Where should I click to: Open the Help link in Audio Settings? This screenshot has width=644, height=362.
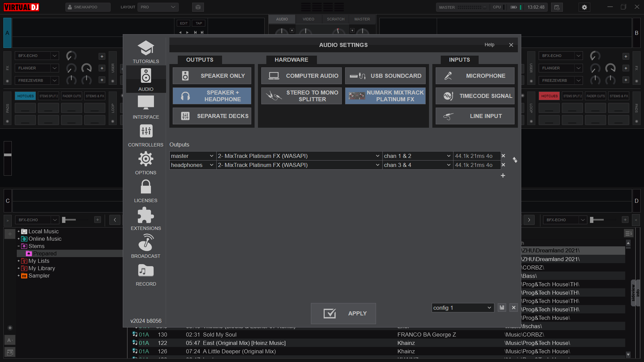(x=489, y=44)
